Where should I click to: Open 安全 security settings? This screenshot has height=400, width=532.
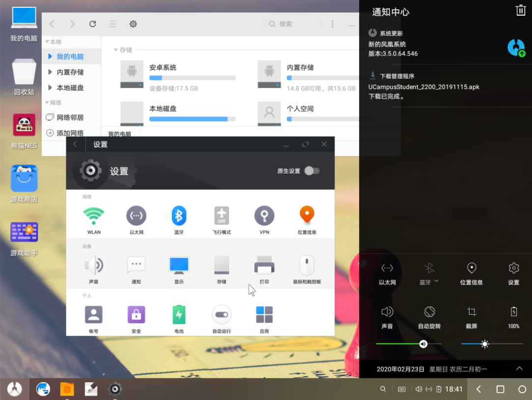click(137, 319)
